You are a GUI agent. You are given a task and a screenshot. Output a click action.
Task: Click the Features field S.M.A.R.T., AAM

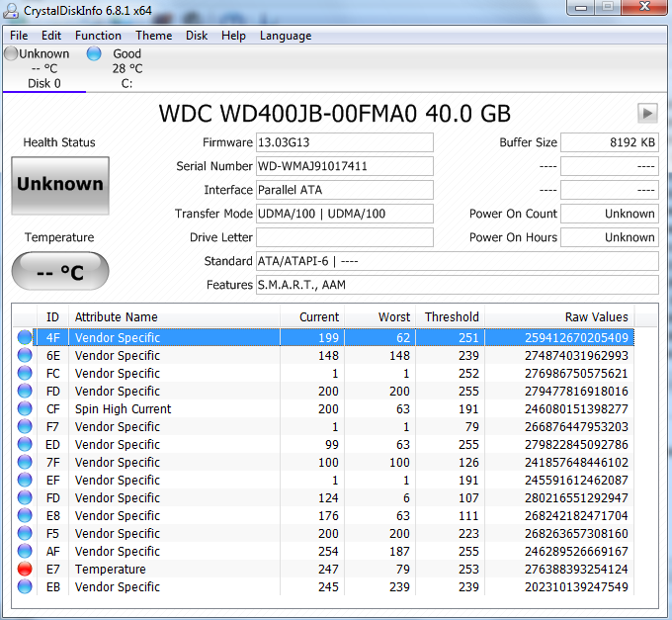tap(458, 285)
